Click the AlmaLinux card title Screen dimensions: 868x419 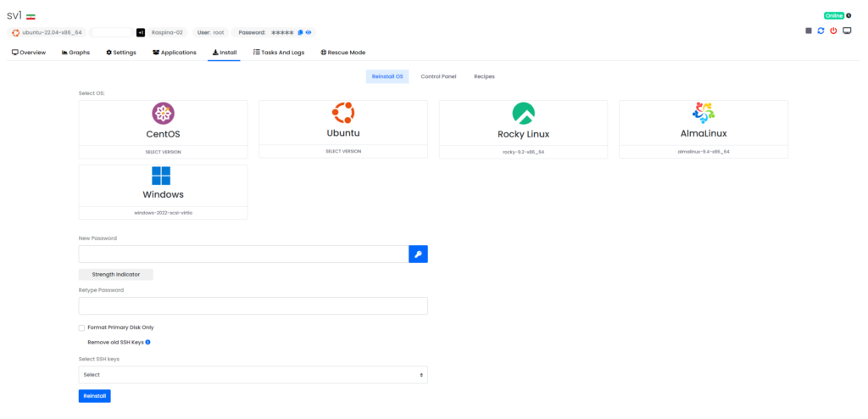tap(703, 133)
